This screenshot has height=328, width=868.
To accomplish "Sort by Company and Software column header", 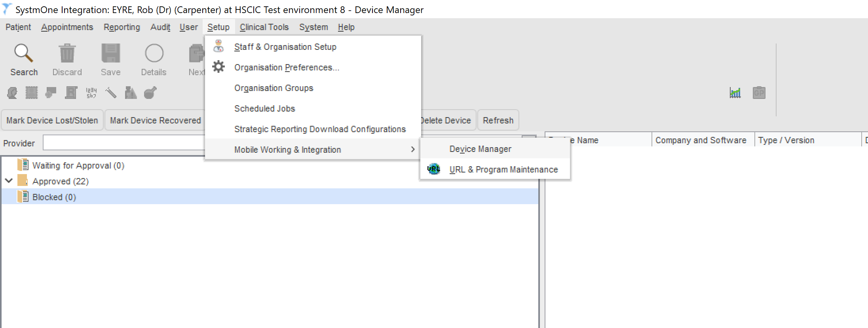I will click(x=701, y=140).
